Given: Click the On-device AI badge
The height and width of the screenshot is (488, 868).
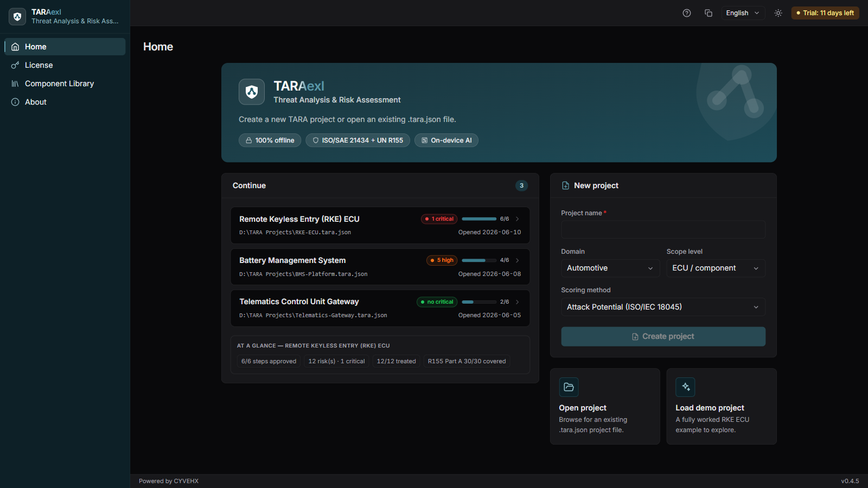Looking at the screenshot, I should [446, 140].
